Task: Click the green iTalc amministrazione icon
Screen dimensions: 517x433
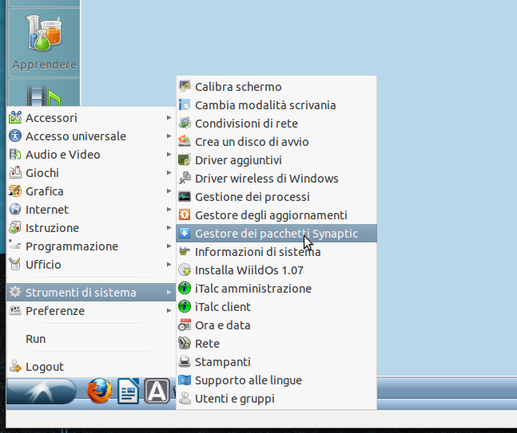Action: click(184, 288)
